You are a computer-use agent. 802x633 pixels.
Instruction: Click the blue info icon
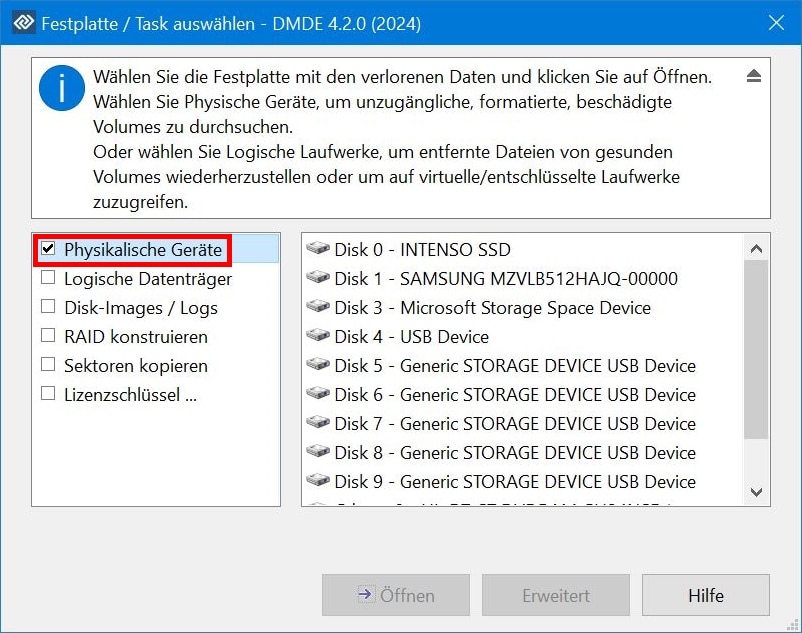pyautogui.click(x=62, y=88)
